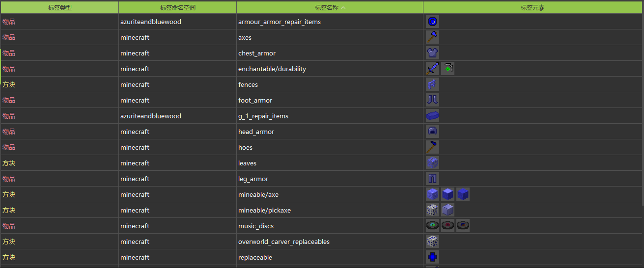644x268 pixels.
Task: Click the leaves block icon in leaves row
Action: click(x=432, y=163)
